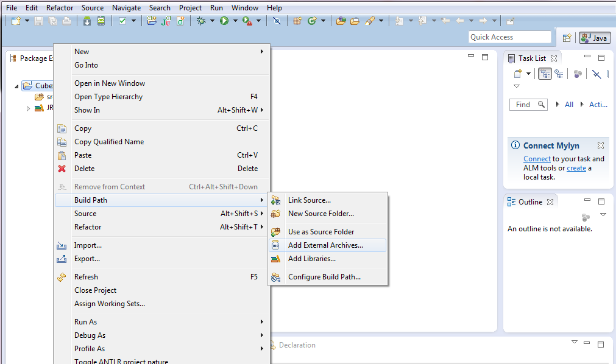The width and height of the screenshot is (616, 364).
Task: Open the Task List view menu triangle
Action: (517, 86)
